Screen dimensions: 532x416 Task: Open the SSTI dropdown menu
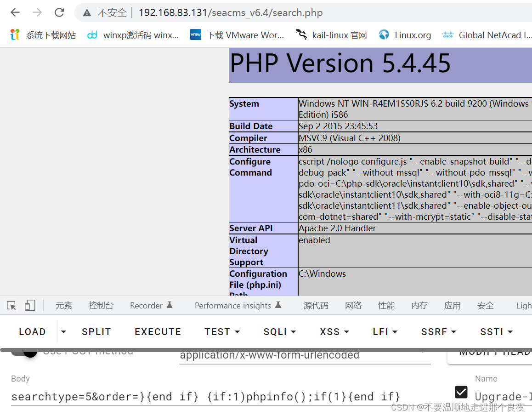(496, 332)
